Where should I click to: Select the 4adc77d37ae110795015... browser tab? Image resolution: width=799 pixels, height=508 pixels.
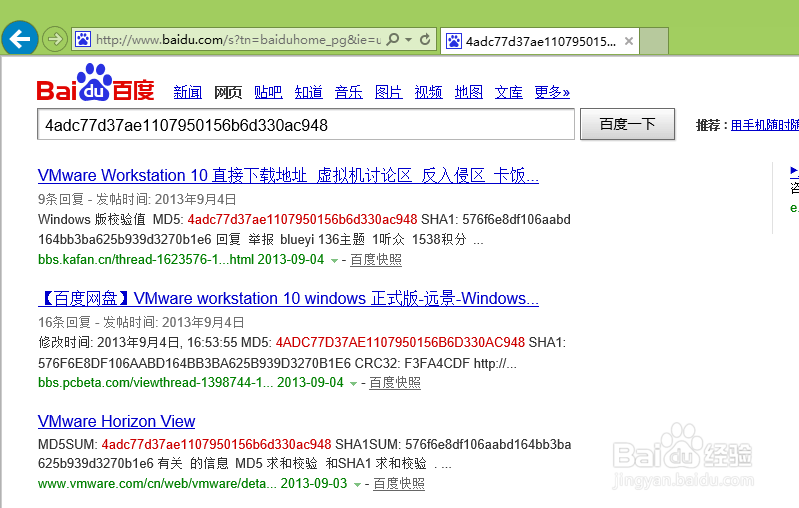pyautogui.click(x=540, y=41)
